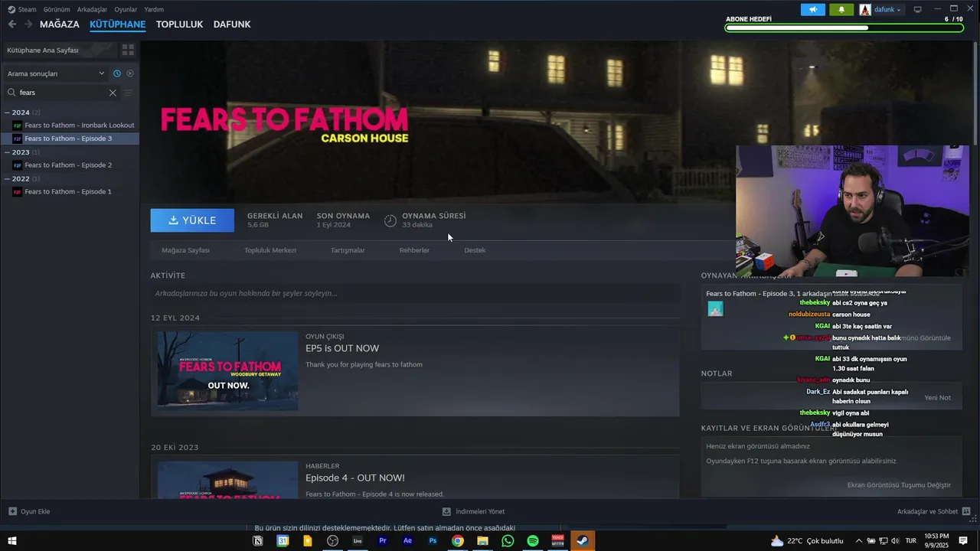Viewport: 980px width, 551px height.
Task: Open the Oyunlar menu
Action: pos(126,9)
